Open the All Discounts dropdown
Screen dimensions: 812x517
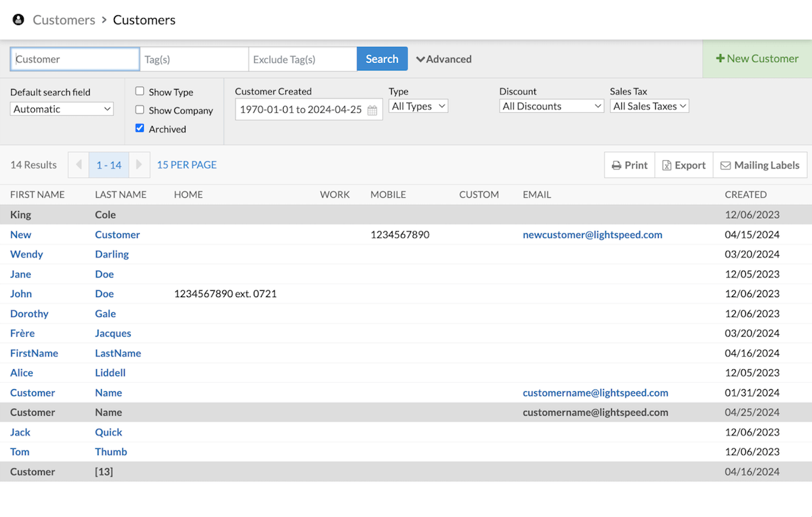click(x=551, y=106)
